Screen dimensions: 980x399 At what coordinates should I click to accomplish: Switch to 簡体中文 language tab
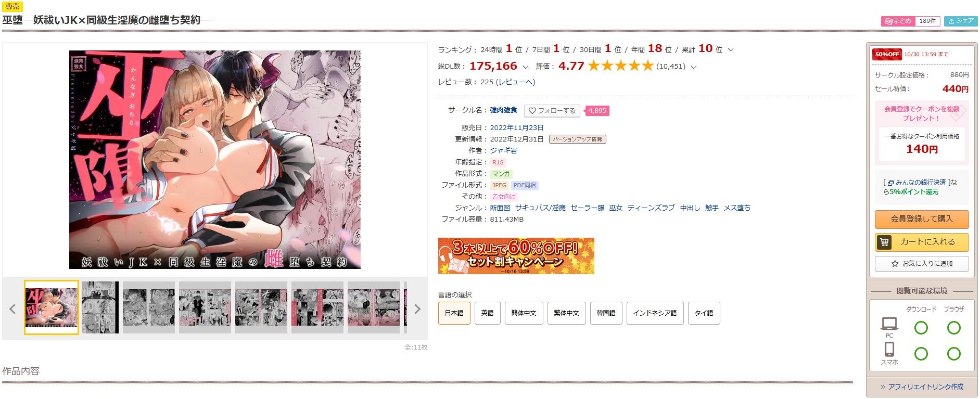(524, 313)
